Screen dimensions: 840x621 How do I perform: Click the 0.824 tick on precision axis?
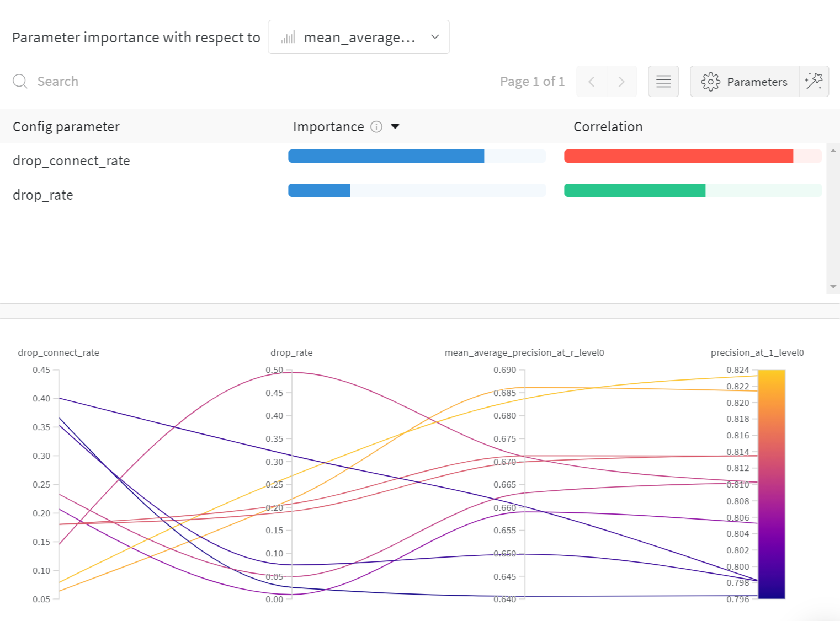(x=738, y=370)
